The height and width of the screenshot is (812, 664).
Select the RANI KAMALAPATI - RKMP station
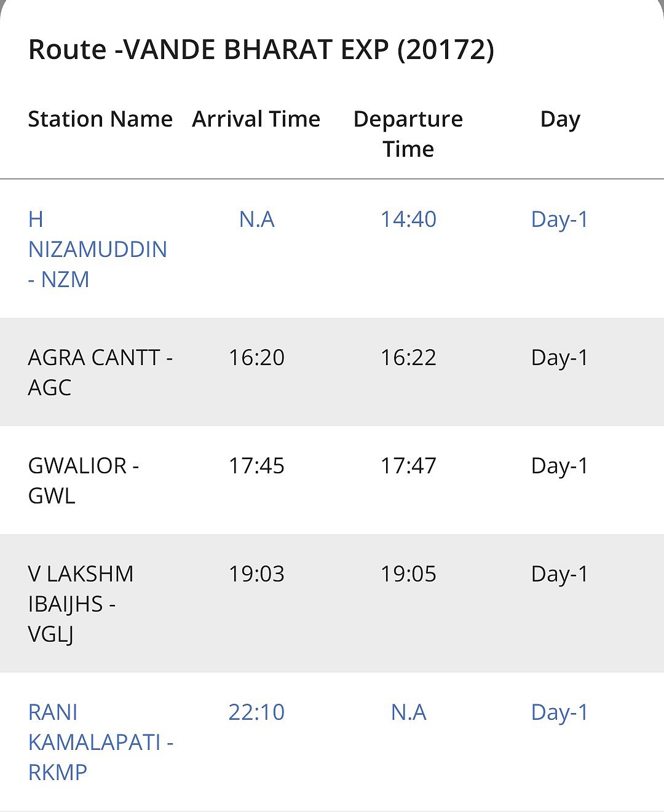pos(100,742)
